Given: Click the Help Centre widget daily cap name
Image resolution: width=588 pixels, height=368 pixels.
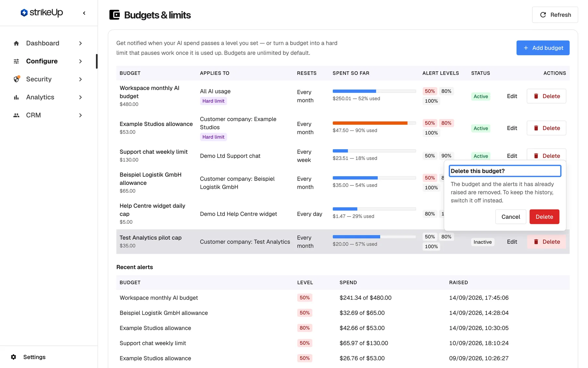Looking at the screenshot, I should point(152,210).
